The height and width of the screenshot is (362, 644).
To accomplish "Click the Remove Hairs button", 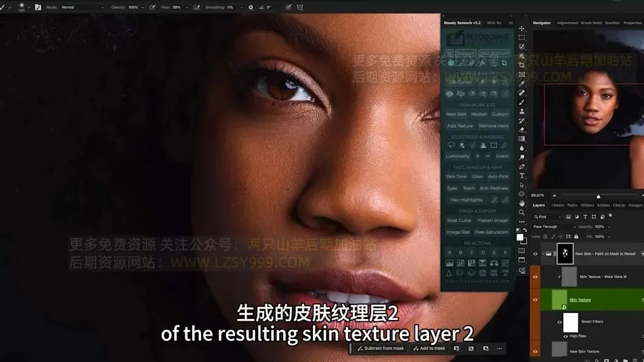I will 493,126.
